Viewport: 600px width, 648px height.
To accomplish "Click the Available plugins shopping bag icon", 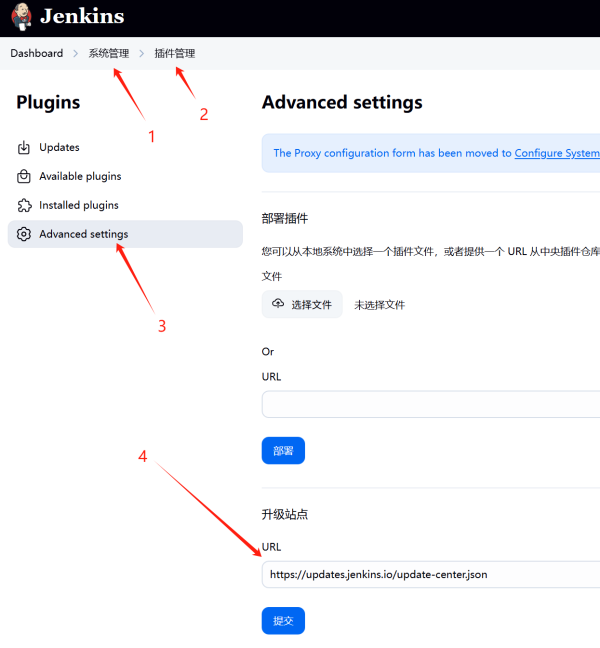I will [24, 176].
